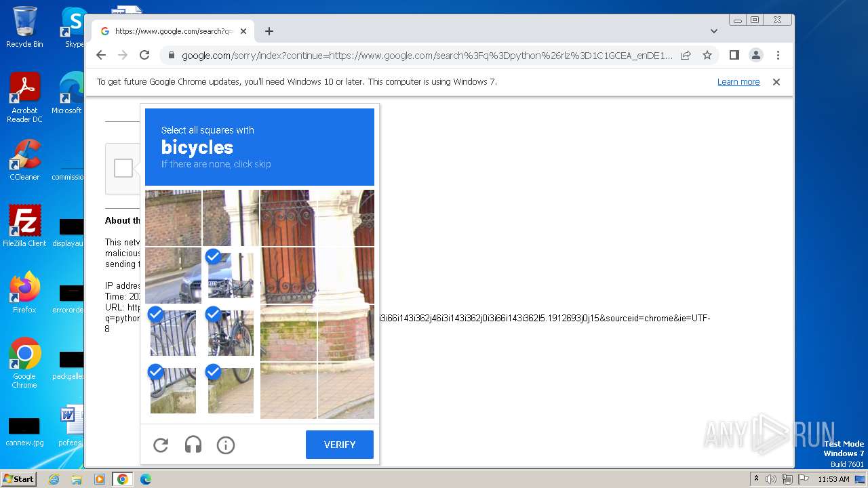Go back in Chrome
Image resolution: width=868 pixels, height=488 pixels.
point(101,56)
